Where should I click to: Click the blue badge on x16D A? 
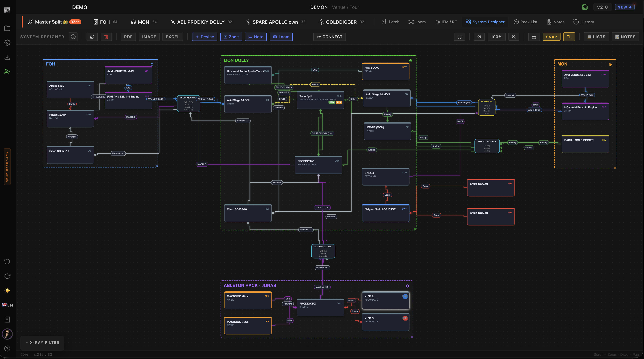pos(405,296)
